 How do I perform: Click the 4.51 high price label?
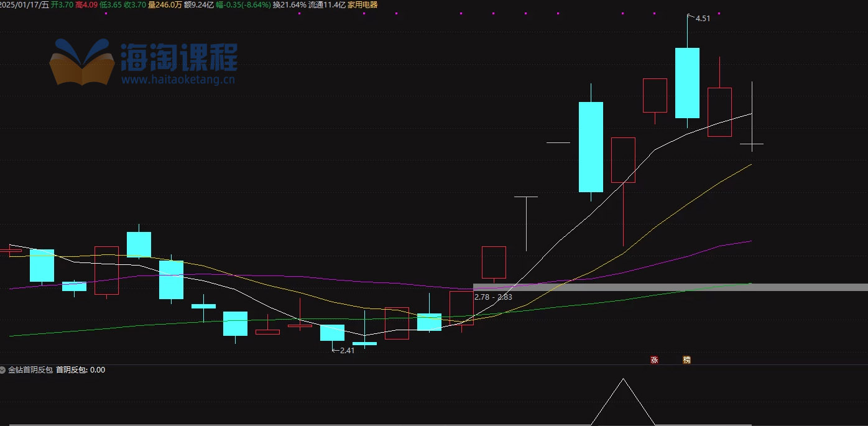tap(702, 19)
